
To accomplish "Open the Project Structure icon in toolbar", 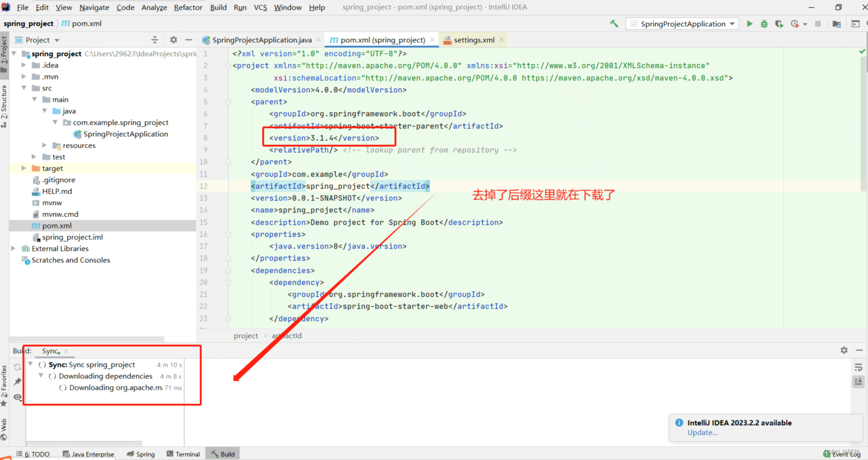I will click(837, 24).
